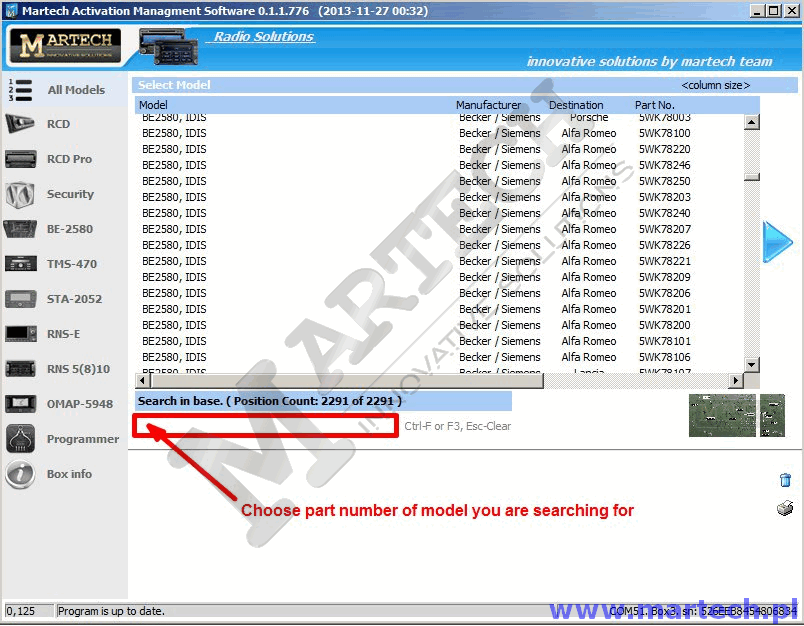Select part number 5WK78207
The height and width of the screenshot is (626, 804).
click(665, 229)
